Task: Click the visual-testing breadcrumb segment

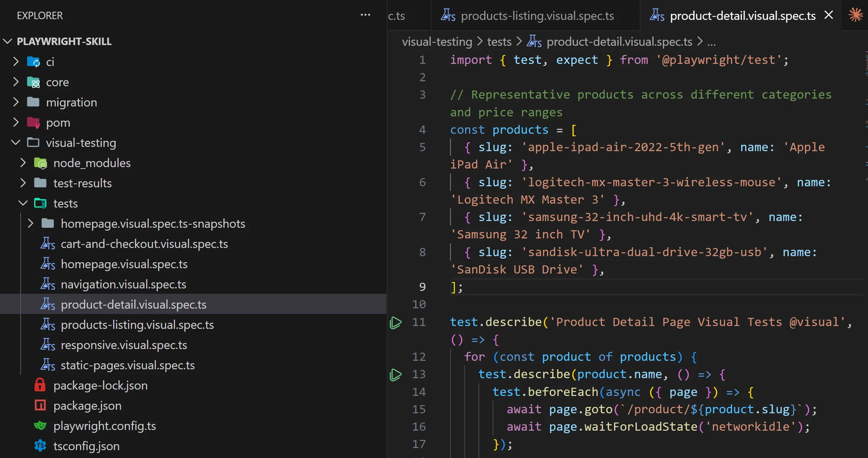Action: (x=437, y=42)
